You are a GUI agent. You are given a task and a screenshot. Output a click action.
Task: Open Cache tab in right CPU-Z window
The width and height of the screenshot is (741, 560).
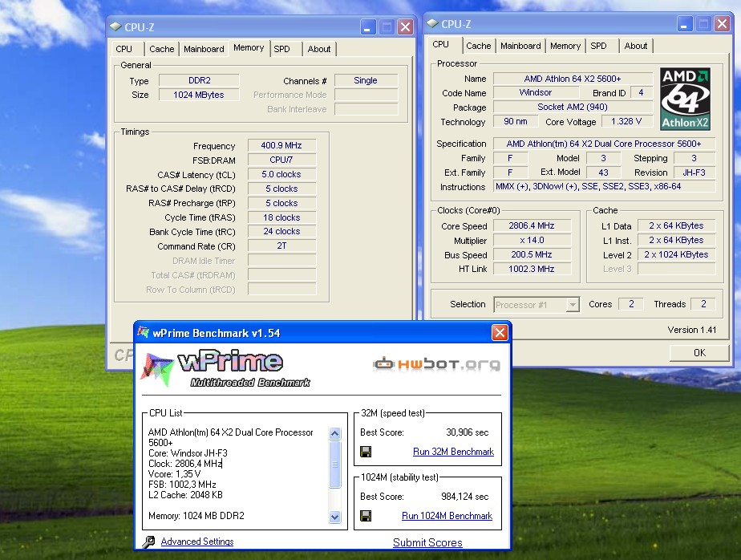point(478,46)
